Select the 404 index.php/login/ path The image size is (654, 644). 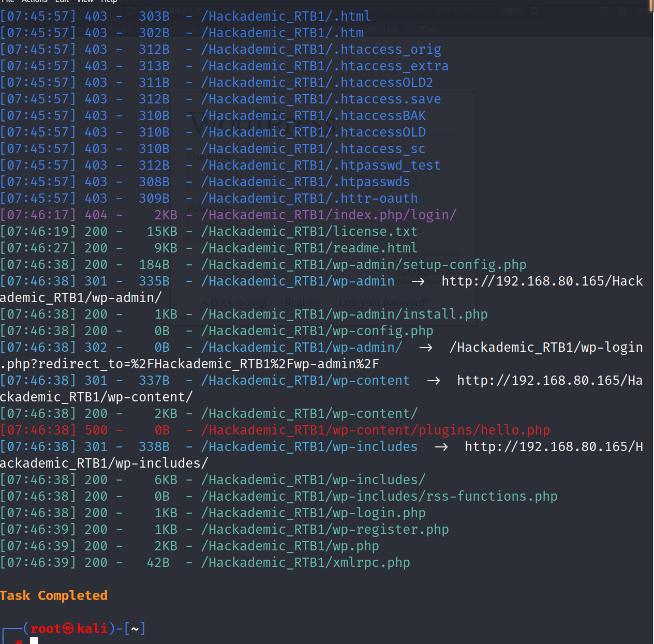tap(329, 215)
